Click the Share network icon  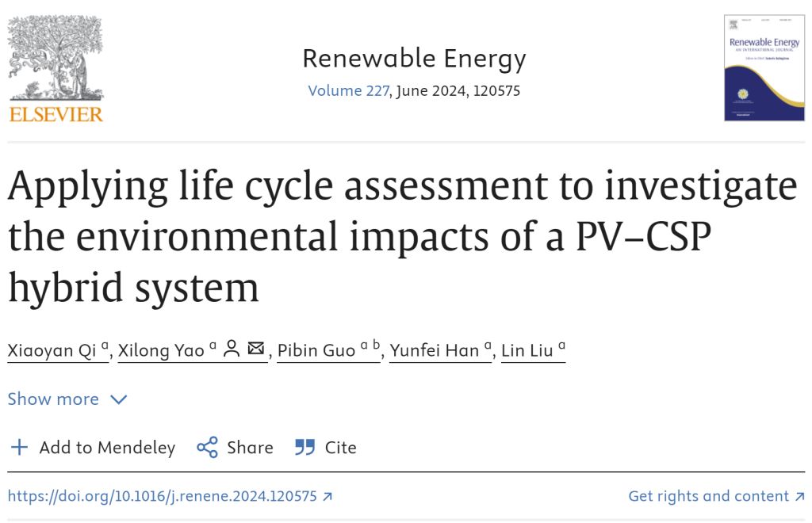coord(208,448)
